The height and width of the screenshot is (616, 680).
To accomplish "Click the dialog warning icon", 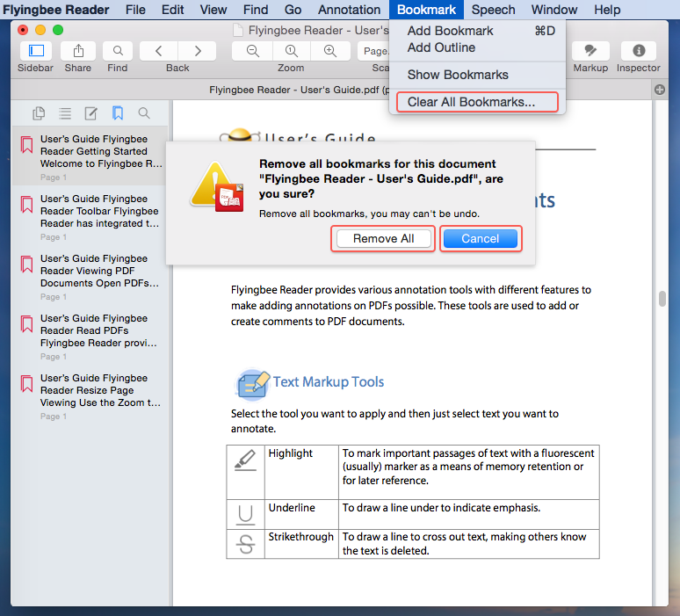I will click(x=217, y=186).
